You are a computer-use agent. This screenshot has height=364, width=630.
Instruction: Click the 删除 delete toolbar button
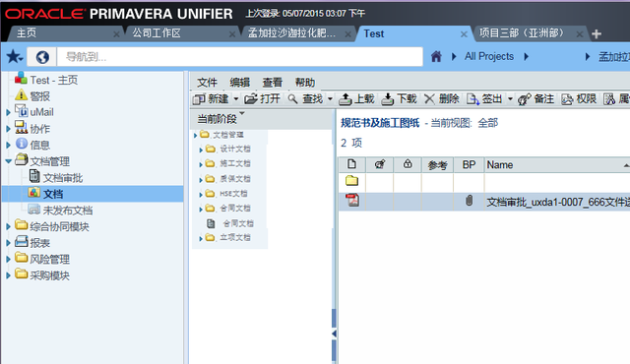pyautogui.click(x=442, y=98)
